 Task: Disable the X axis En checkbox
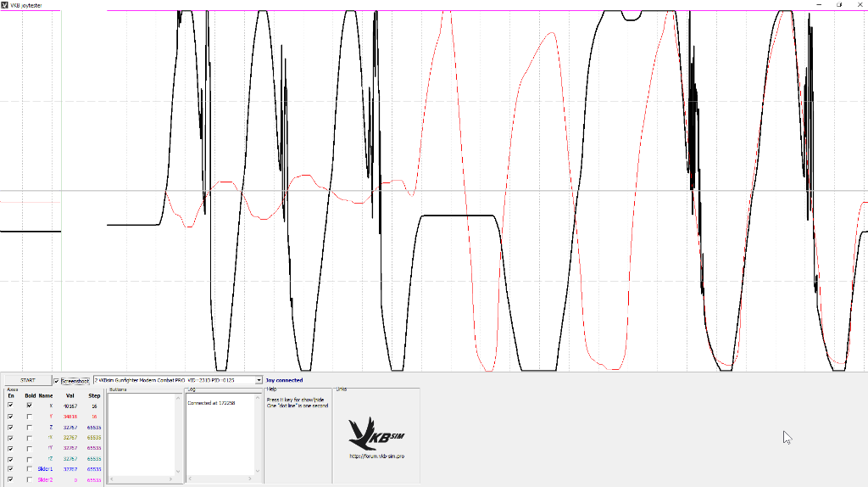click(x=10, y=406)
